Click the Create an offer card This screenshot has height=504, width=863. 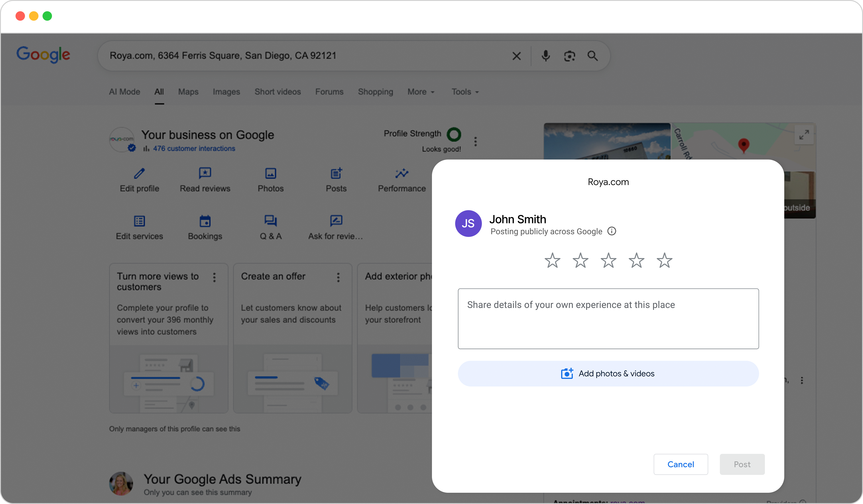(292, 338)
